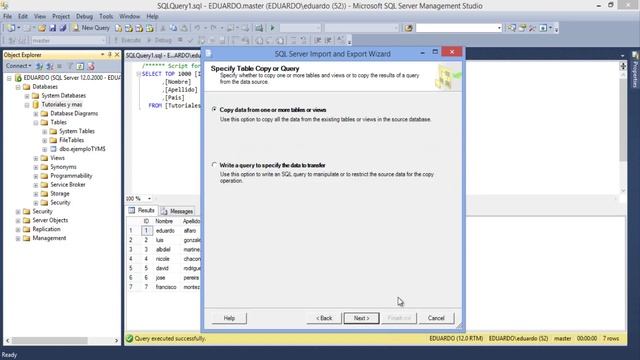640x360 pixels.
Task: Expand the Programmability folder
Action: [36, 176]
